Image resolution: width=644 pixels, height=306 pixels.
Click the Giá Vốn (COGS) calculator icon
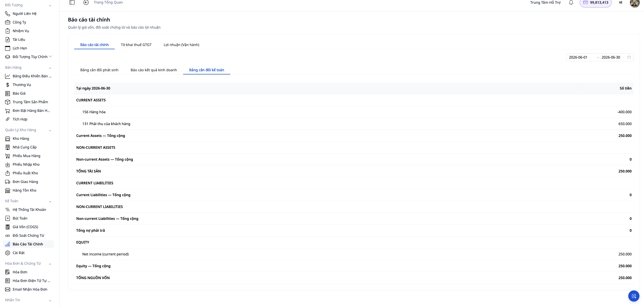coord(8,227)
